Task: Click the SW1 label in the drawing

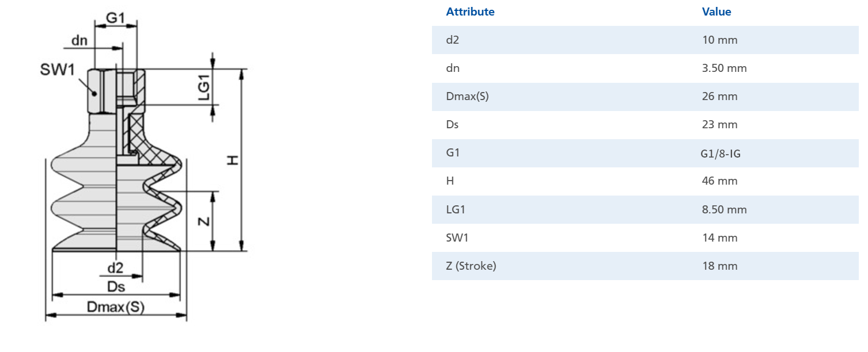Action: (x=57, y=71)
